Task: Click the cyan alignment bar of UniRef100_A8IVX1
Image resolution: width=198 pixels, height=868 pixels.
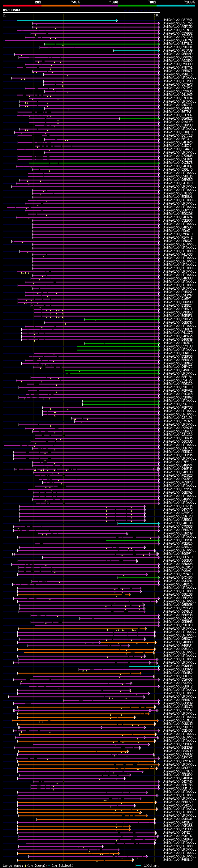Action: click(x=67, y=20)
